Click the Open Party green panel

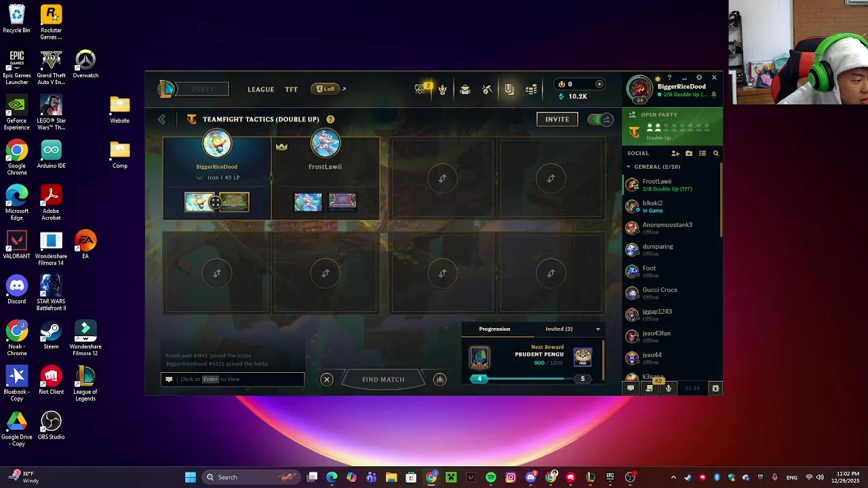click(672, 127)
